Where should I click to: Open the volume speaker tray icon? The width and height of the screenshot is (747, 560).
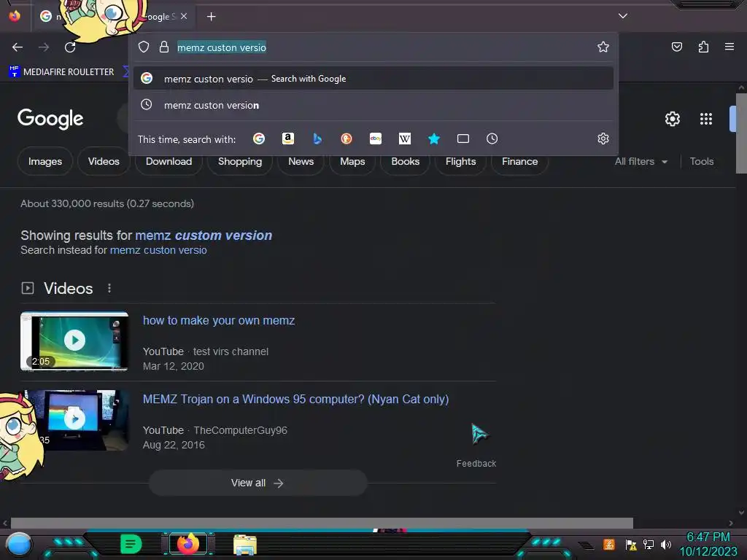coord(666,544)
